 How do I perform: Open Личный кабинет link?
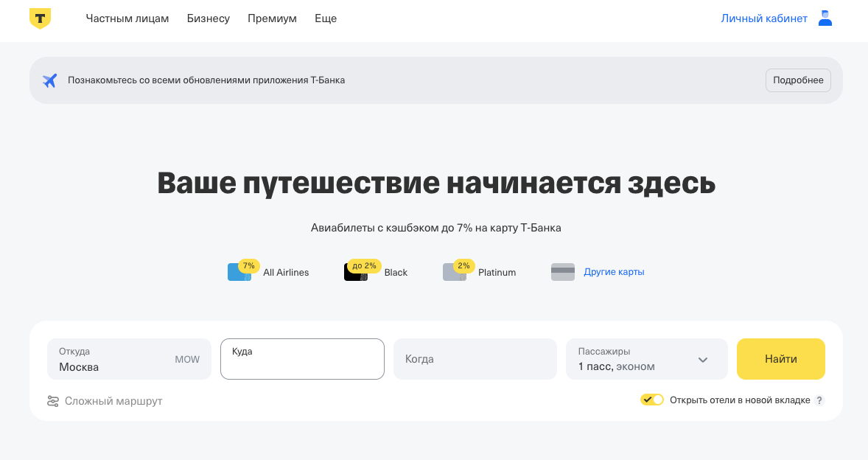click(764, 18)
